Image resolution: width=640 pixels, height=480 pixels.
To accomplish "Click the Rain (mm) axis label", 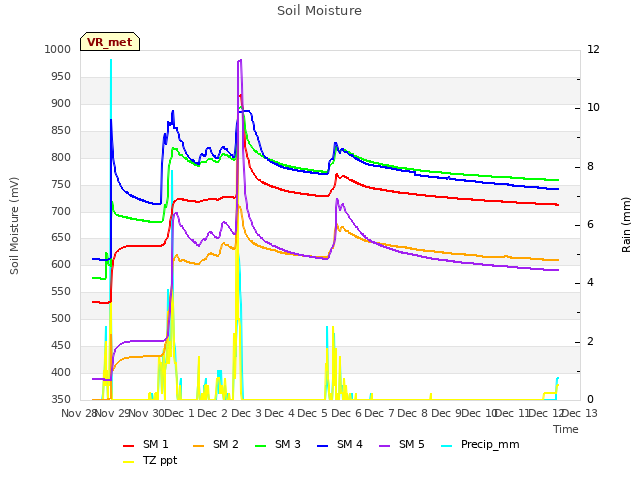I will coord(626,225).
